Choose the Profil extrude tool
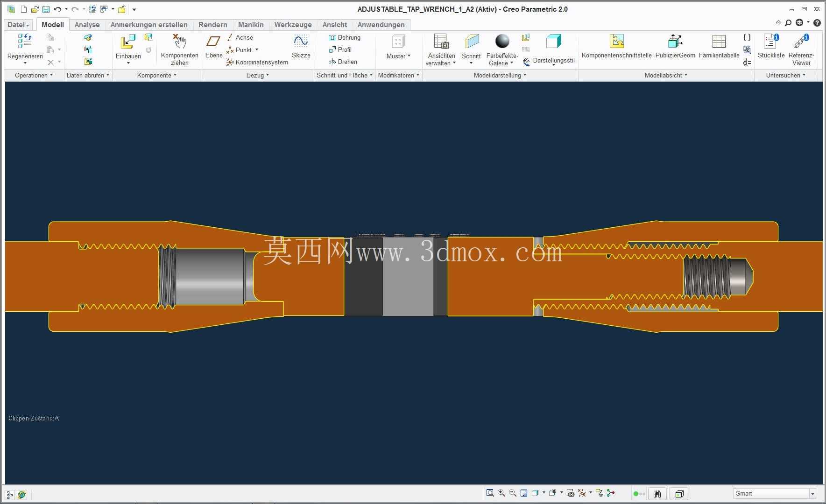 [340, 49]
